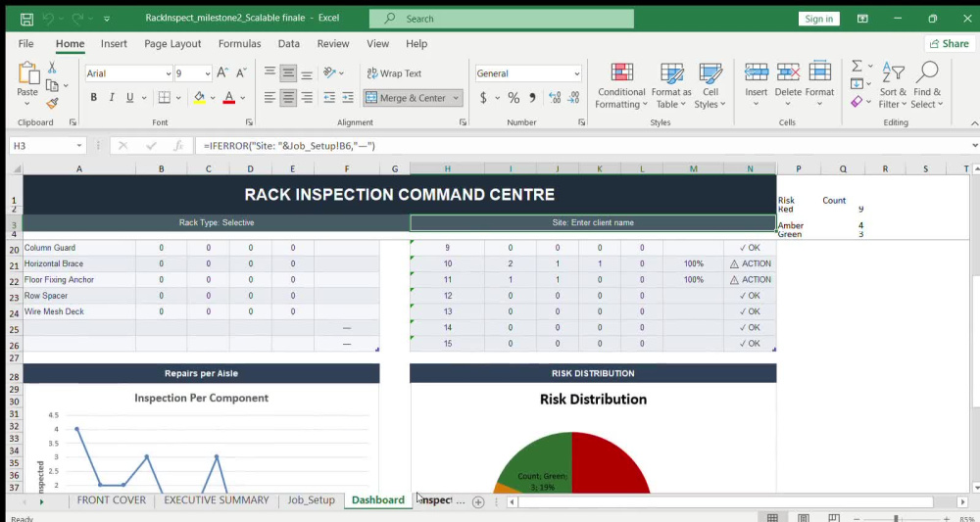Open Conditional Formatting menu
The width and height of the screenshot is (980, 522).
click(x=621, y=85)
